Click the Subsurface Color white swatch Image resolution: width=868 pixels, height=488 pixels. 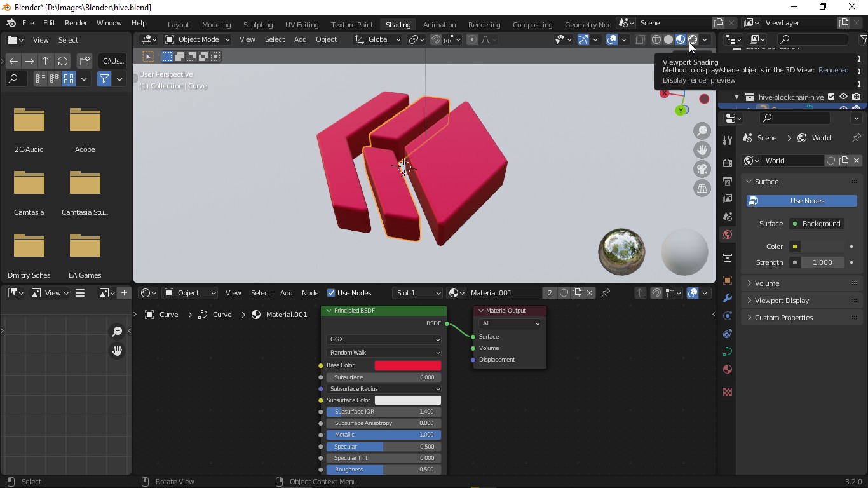pyautogui.click(x=407, y=400)
